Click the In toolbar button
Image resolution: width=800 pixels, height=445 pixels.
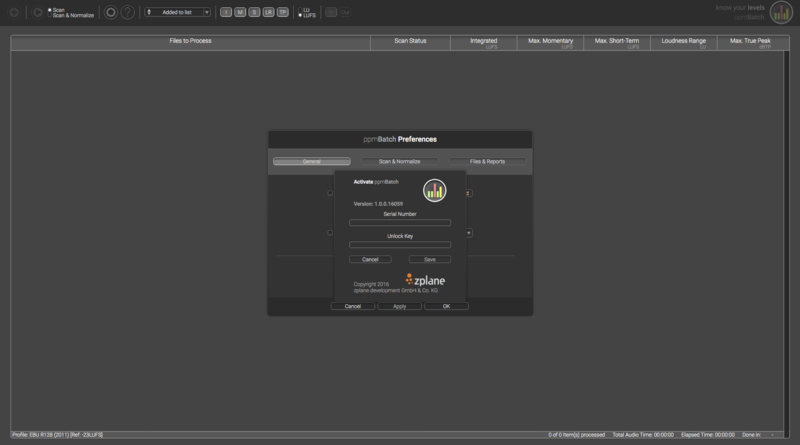click(x=331, y=12)
